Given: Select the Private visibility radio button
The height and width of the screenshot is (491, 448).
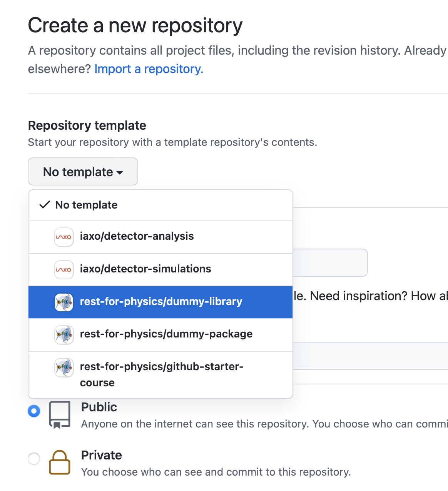Looking at the screenshot, I should pos(34,459).
